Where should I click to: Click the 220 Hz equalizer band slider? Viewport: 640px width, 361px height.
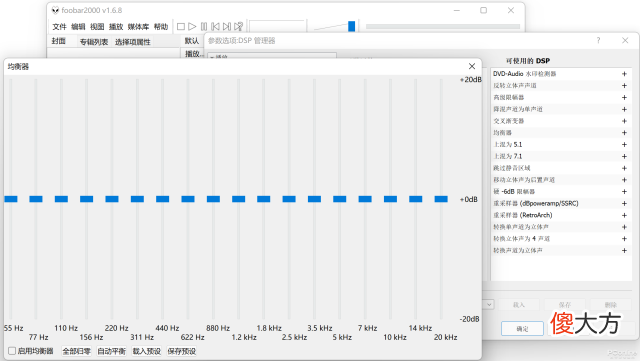[x=112, y=199]
